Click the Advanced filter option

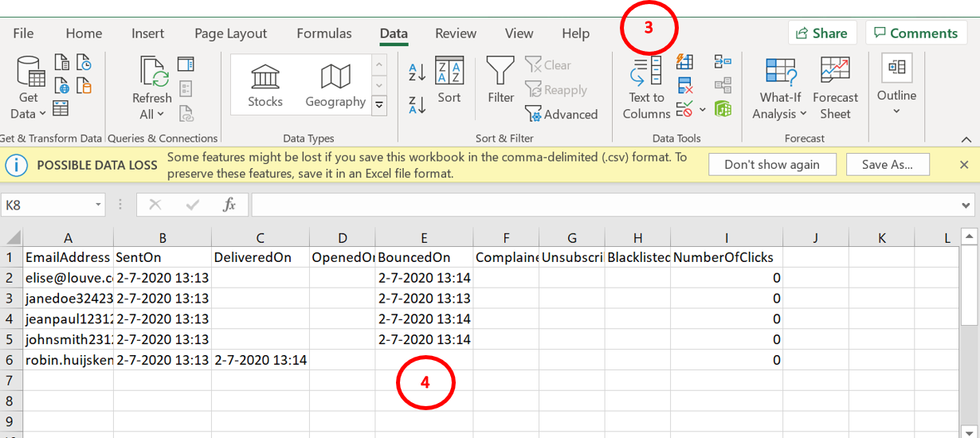pyautogui.click(x=562, y=115)
